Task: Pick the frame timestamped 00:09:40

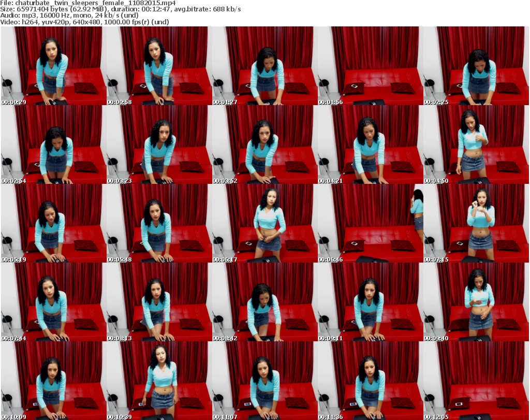Action: (x=476, y=302)
